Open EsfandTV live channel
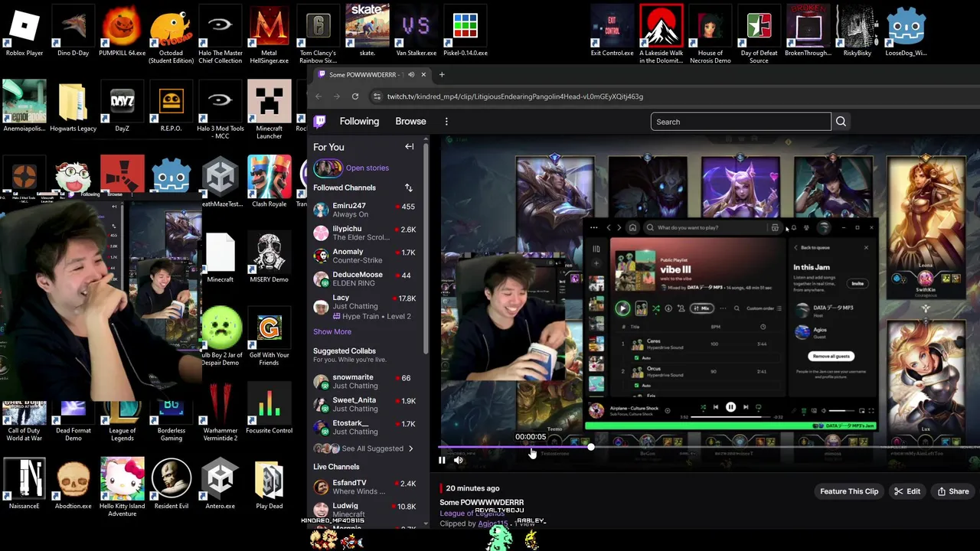This screenshot has width=980, height=551. pos(364,487)
